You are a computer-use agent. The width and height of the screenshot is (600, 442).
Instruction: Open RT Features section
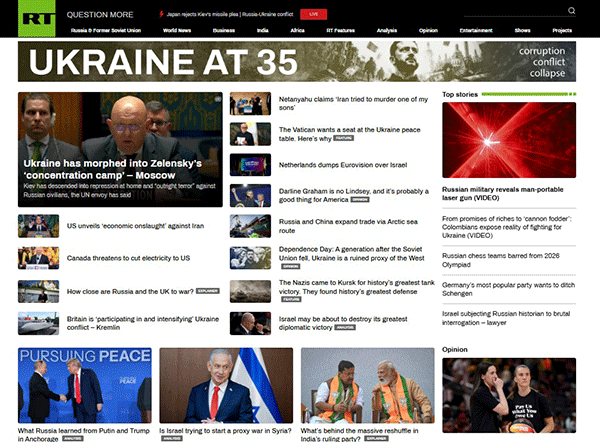pos(341,30)
